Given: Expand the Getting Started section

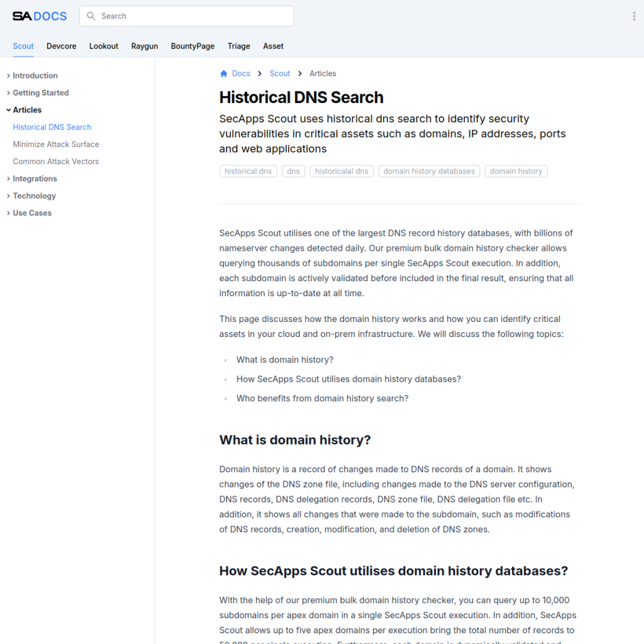Looking at the screenshot, I should coord(40,92).
